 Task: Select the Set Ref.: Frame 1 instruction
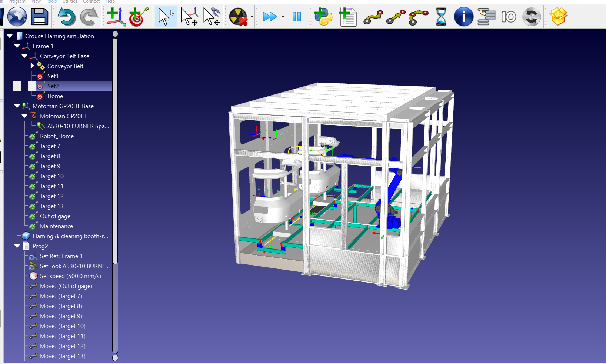tap(61, 256)
